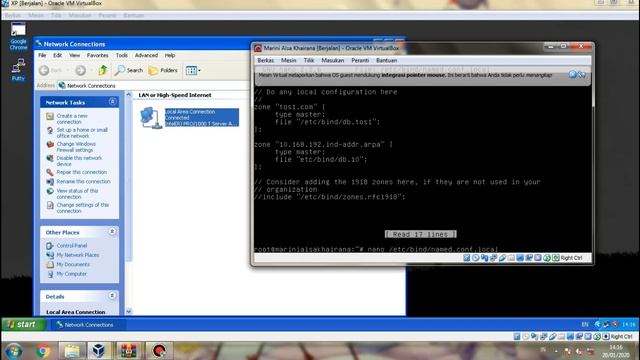Viewport: 640px width, 360px height.
Task: Open Control Panel from Other Places
Action: point(71,246)
